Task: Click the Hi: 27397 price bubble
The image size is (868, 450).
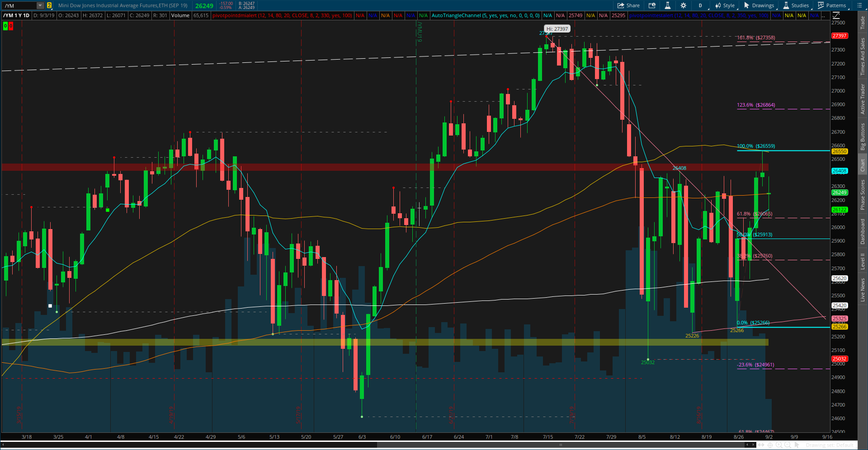Action: [557, 28]
